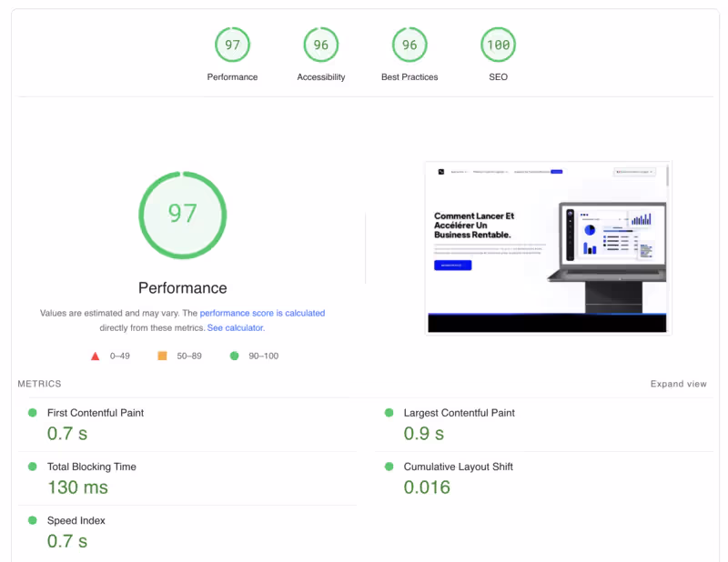
Task: Click the green dot beside Total Blocking Time
Action: [x=33, y=467]
